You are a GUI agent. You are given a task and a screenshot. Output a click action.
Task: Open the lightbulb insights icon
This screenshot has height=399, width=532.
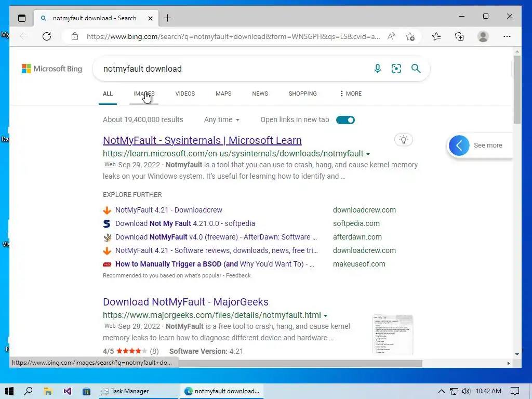(403, 140)
